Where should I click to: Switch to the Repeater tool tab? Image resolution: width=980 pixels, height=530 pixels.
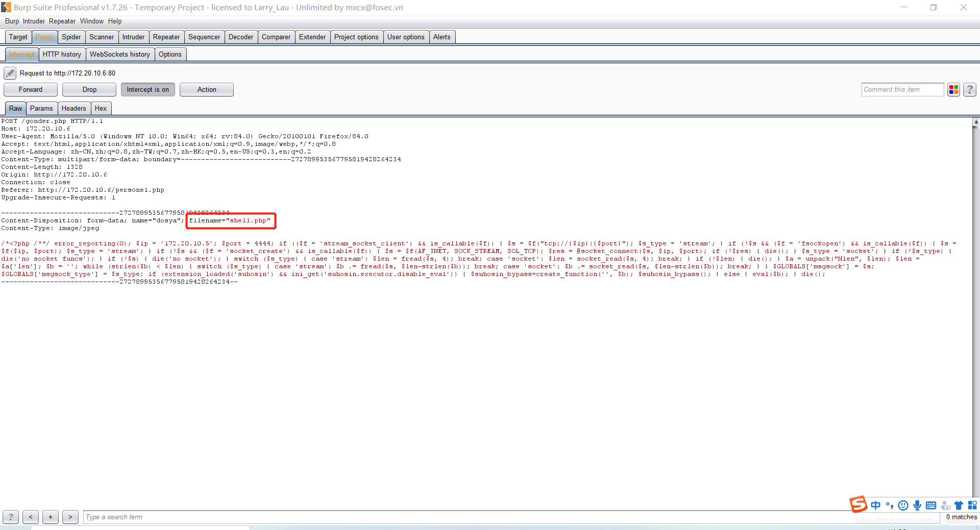pos(166,37)
